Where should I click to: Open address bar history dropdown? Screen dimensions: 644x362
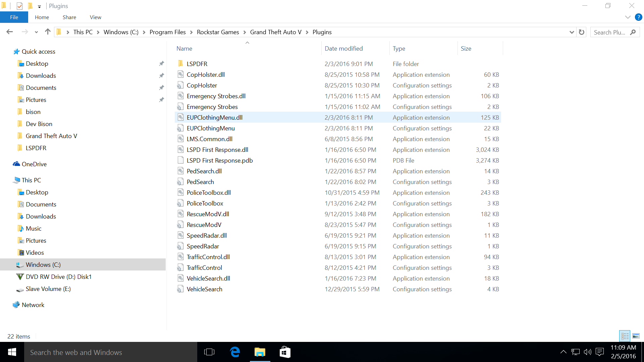pyautogui.click(x=572, y=32)
